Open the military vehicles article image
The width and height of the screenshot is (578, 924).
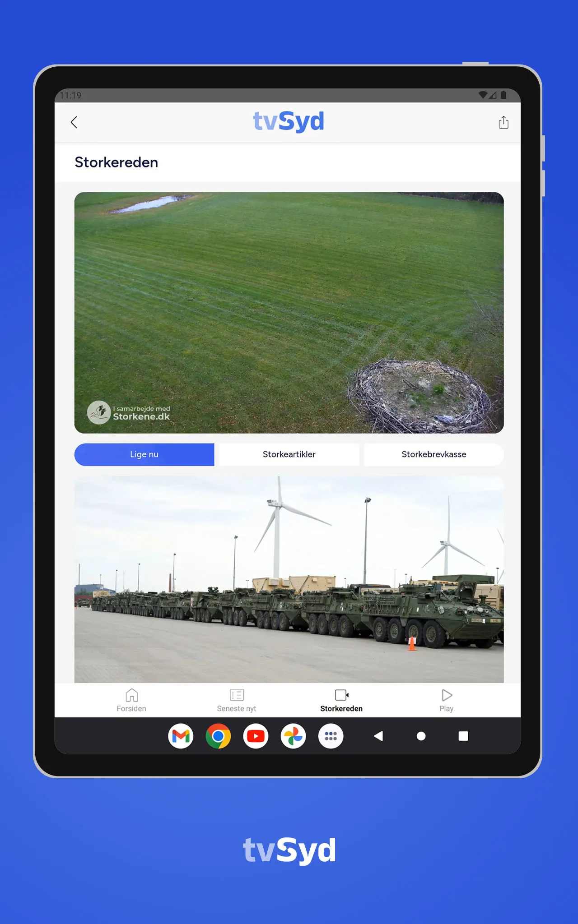289,579
